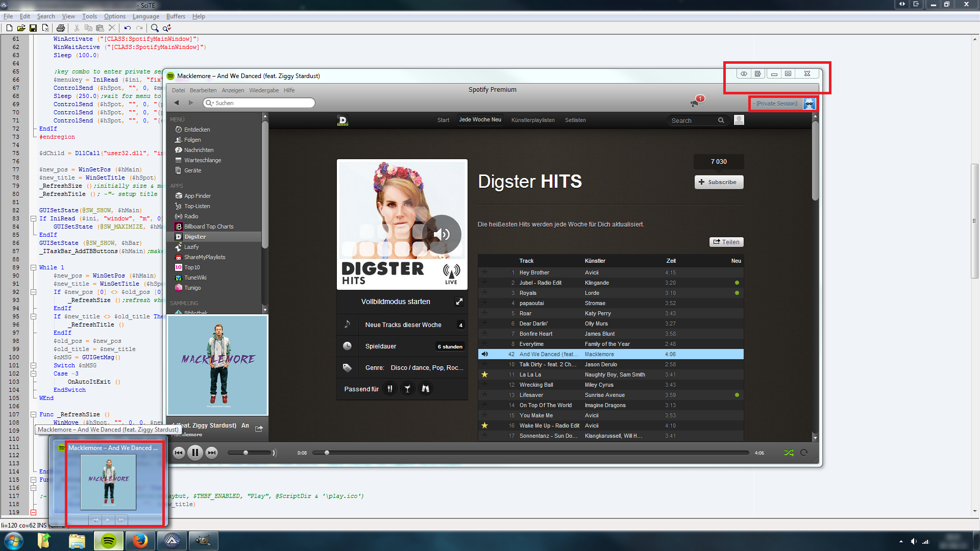
Task: Open the Radio sidebar item
Action: [191, 216]
